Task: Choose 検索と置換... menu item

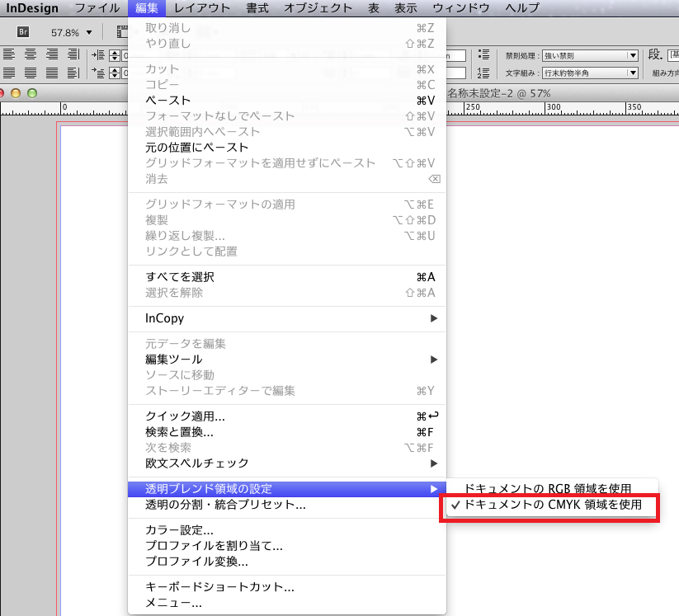Action: pos(287,432)
